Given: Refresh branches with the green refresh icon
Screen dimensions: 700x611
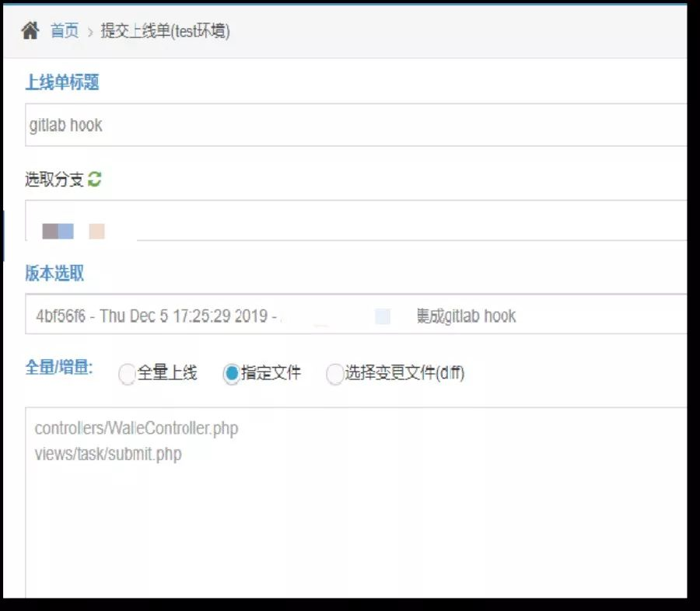Looking at the screenshot, I should tap(93, 179).
